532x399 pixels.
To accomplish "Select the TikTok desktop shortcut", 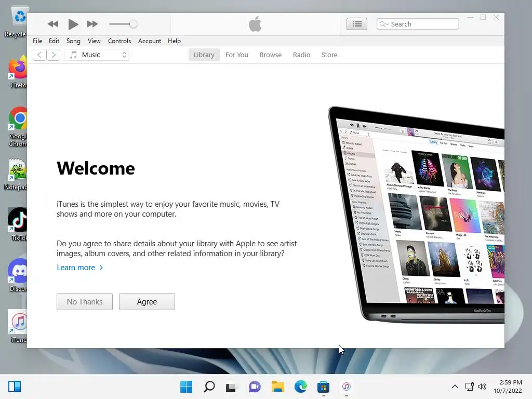I will coord(18,224).
